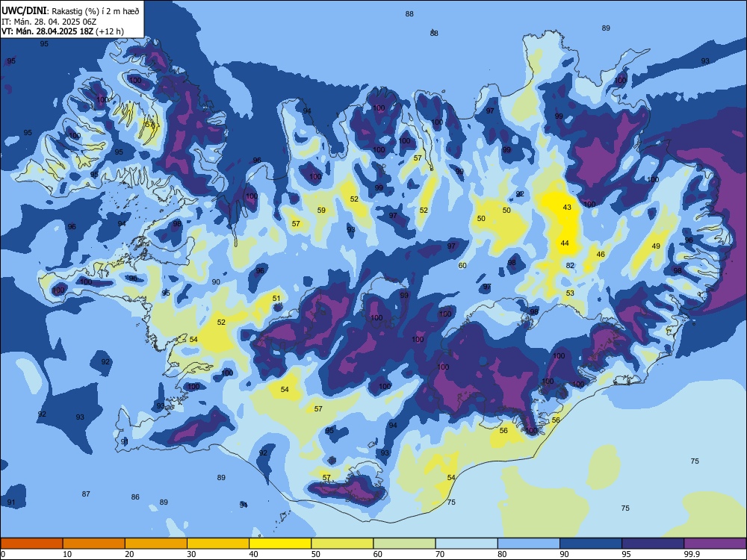This screenshot has height=560, width=747.
Task: Click the '82' humidity value
Action: click(570, 266)
